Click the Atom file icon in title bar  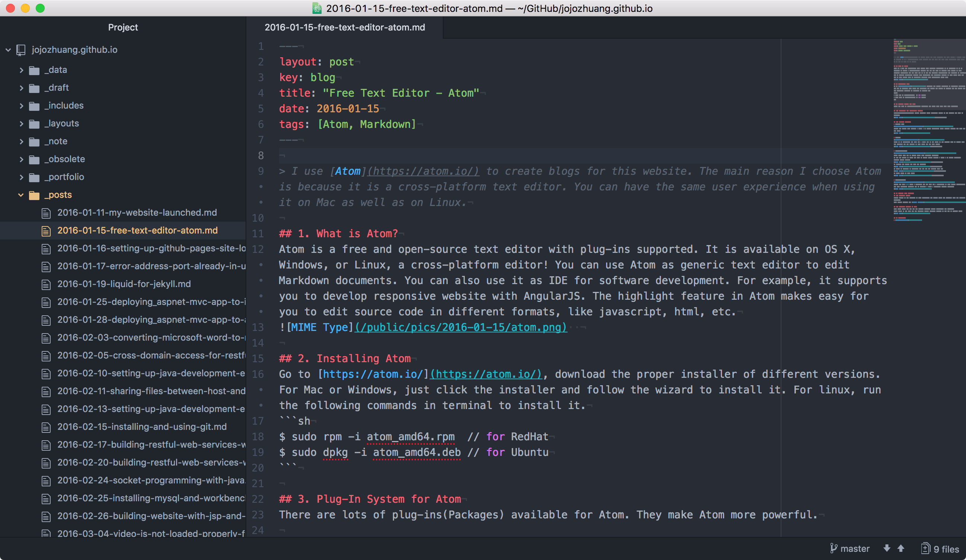point(317,8)
